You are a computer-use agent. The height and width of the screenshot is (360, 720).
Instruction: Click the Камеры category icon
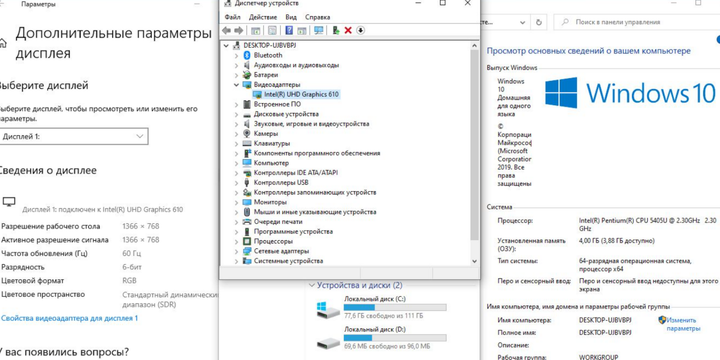click(247, 134)
